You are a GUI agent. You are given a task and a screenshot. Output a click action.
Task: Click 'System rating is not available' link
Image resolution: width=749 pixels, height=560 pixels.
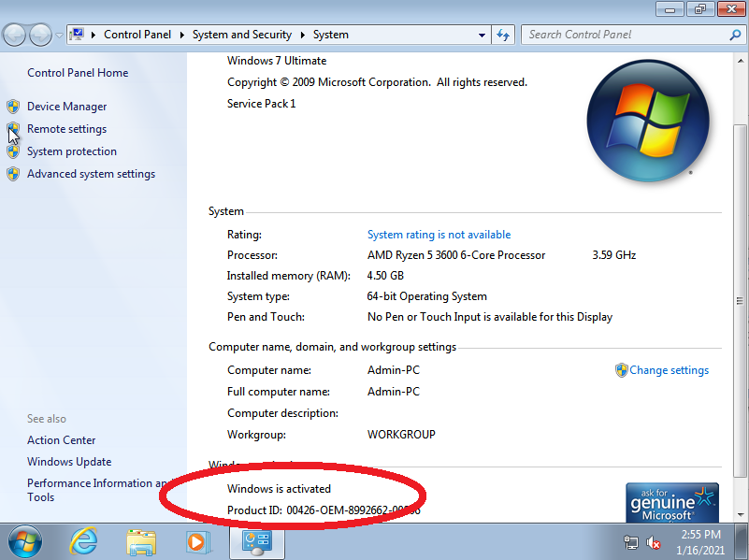pos(439,235)
